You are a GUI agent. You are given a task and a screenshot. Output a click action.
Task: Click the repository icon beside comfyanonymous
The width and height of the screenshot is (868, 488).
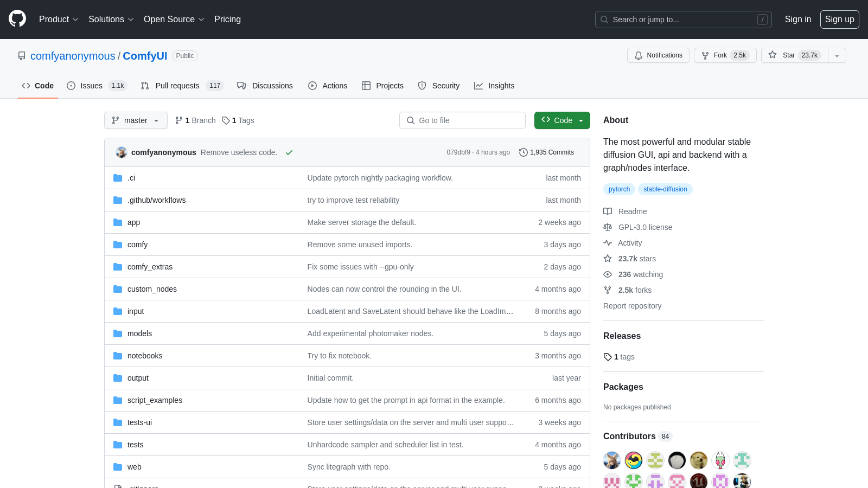click(x=22, y=56)
